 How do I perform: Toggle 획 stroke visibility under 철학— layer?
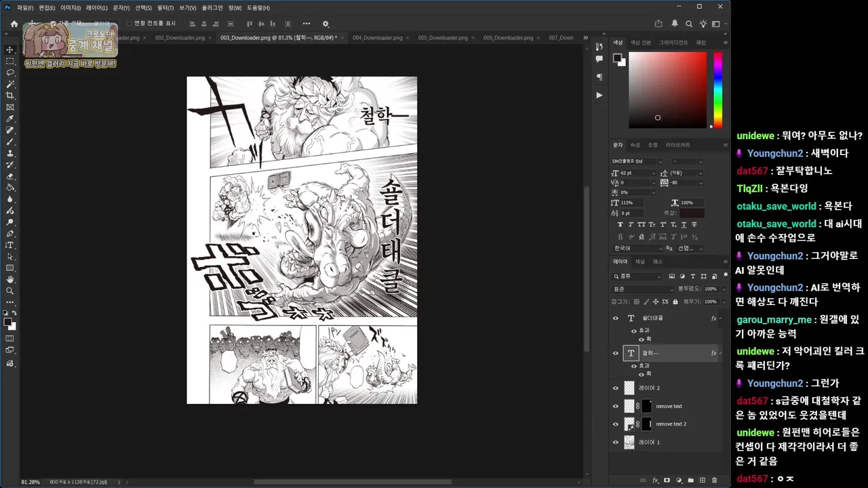tap(641, 373)
